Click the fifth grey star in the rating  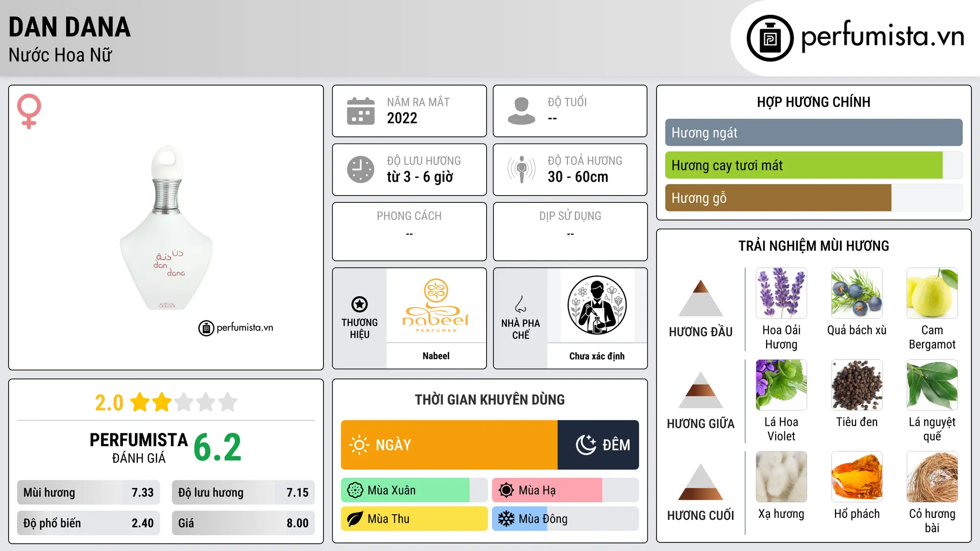tap(228, 402)
